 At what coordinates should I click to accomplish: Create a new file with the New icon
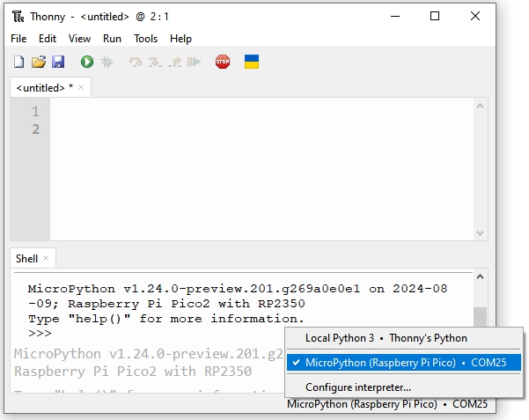pyautogui.click(x=18, y=63)
